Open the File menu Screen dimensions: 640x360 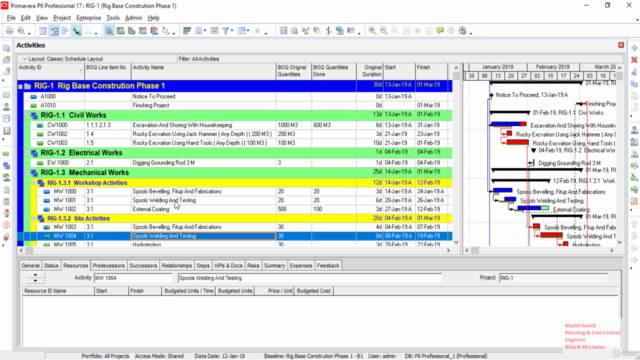[11, 18]
